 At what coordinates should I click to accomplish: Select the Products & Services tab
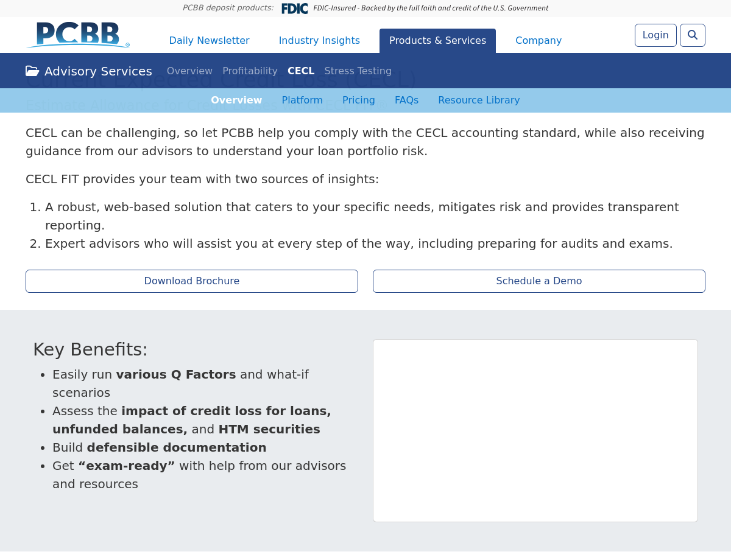(x=437, y=41)
